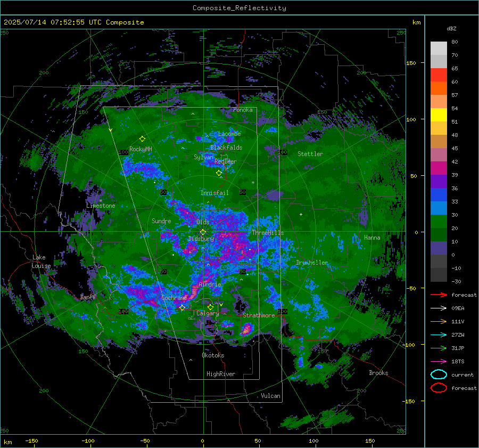The height and width of the screenshot is (448, 479).
Task: Click the yellow diamond marker at map centre above Didsbury
Action: [x=203, y=232]
